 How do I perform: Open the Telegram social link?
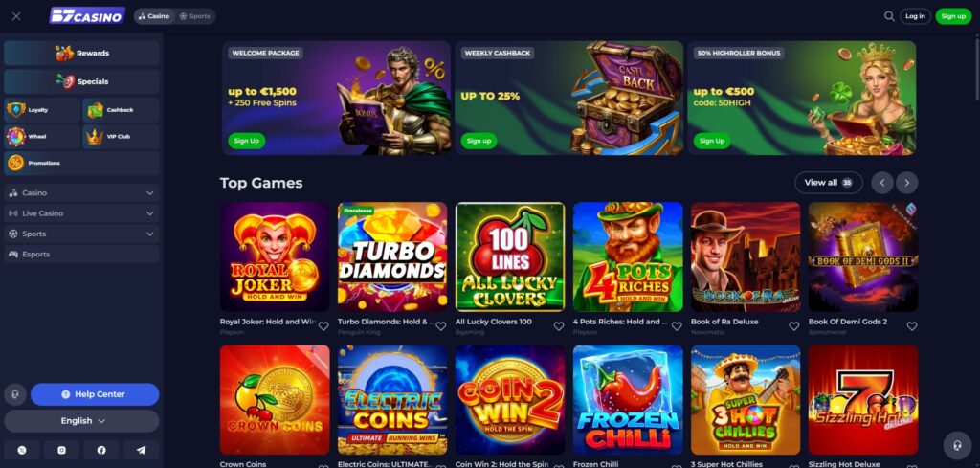click(141, 450)
